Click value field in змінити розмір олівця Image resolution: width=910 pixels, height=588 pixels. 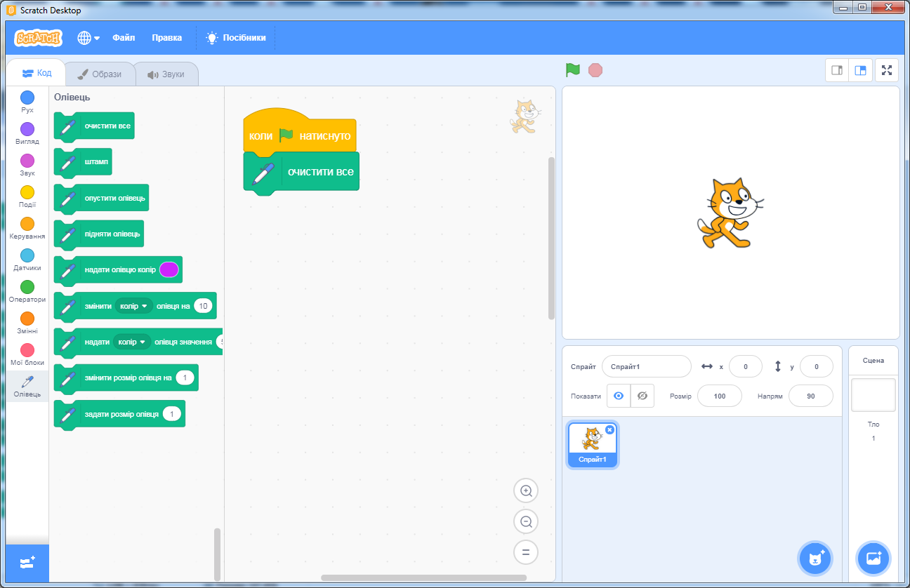[x=185, y=377]
